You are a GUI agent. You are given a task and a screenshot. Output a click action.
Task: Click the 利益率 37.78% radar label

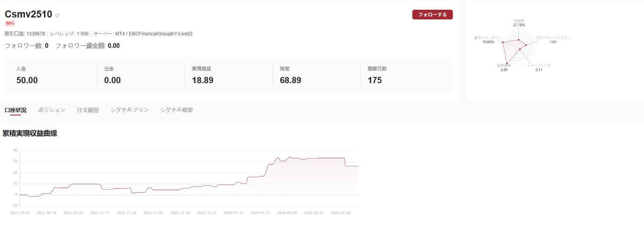[x=519, y=23]
